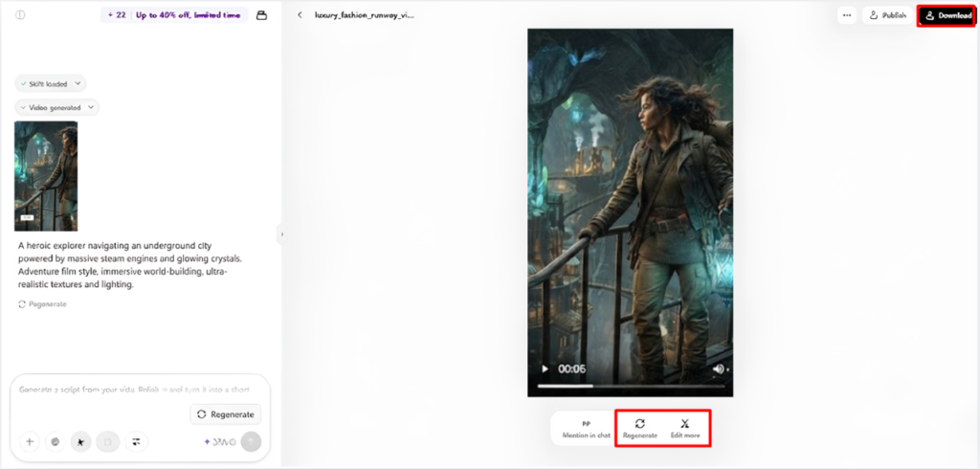The width and height of the screenshot is (980, 469).
Task: Click Edit more scissors icon under video
Action: [x=685, y=423]
